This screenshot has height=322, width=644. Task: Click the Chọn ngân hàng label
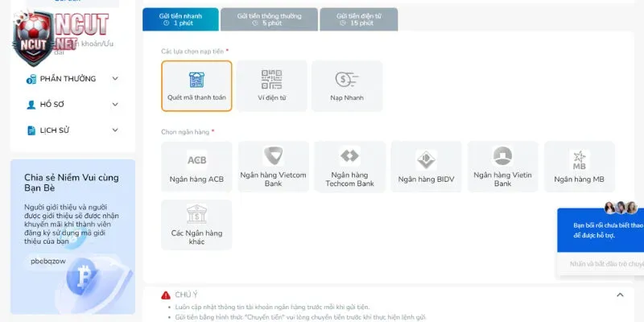click(185, 132)
